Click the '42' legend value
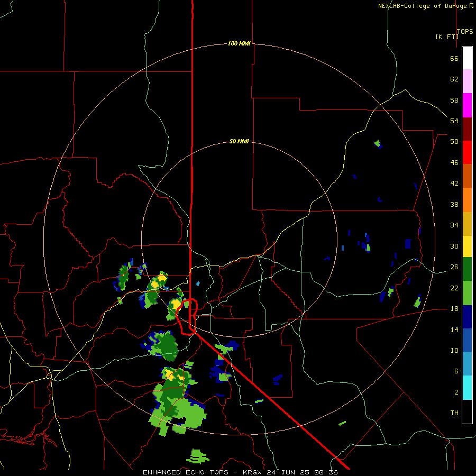 454,183
